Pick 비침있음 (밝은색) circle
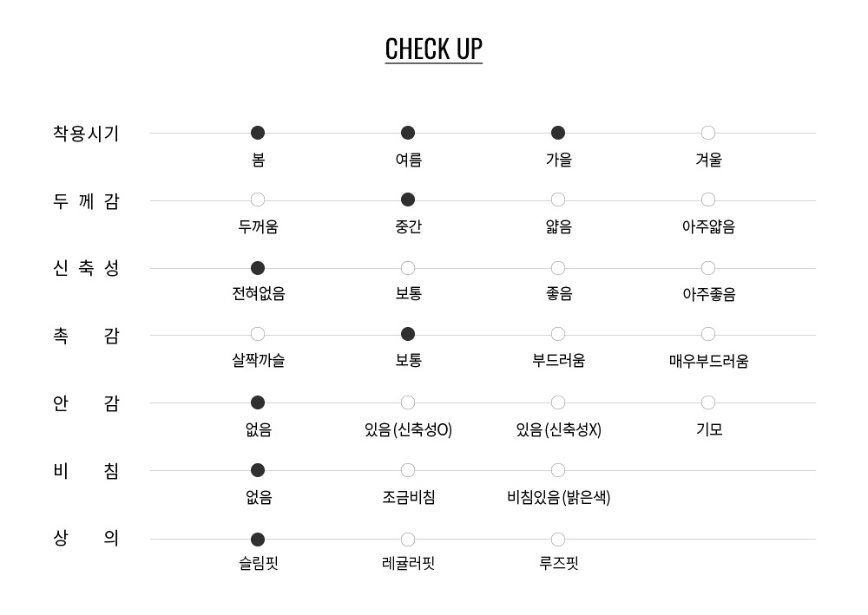The height and width of the screenshot is (615, 868). [x=558, y=470]
